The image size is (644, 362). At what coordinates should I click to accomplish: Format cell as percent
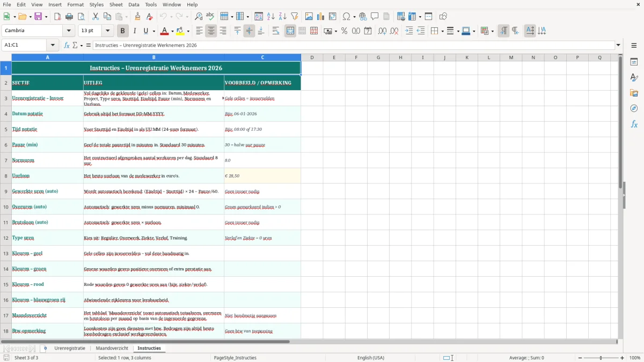click(345, 31)
